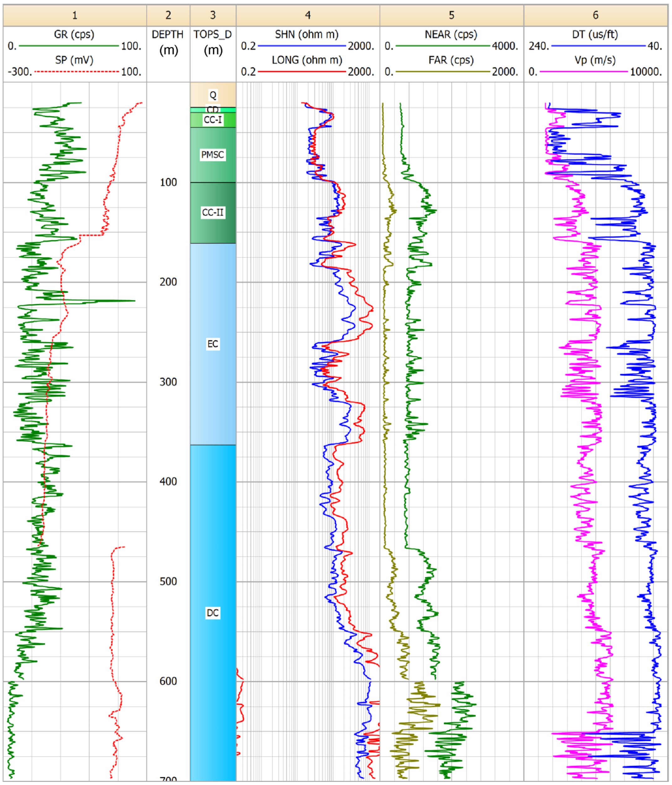The image size is (672, 785).
Task: Select the PMSC formation zone
Action: pos(213,154)
